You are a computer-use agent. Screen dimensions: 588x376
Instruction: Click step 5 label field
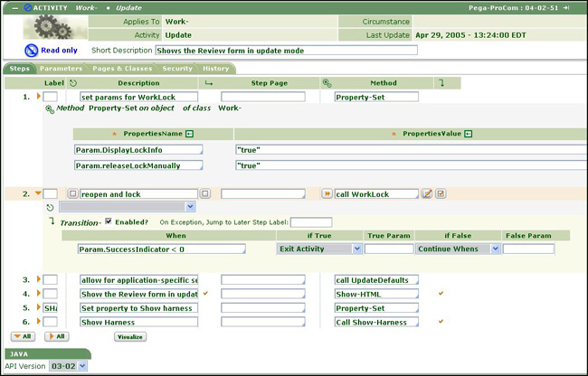[51, 308]
